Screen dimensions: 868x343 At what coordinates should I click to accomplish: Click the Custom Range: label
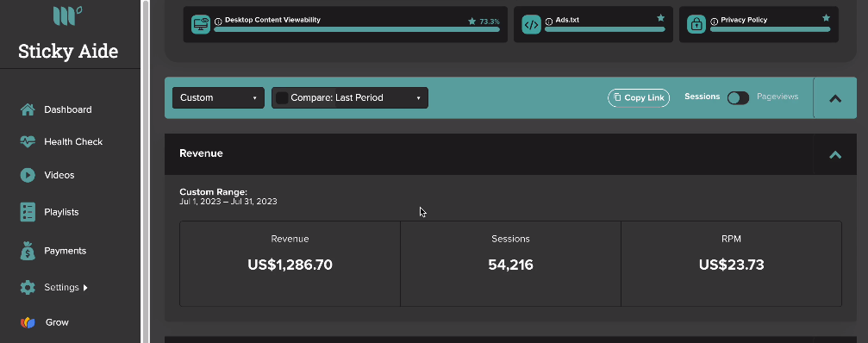pyautogui.click(x=213, y=192)
